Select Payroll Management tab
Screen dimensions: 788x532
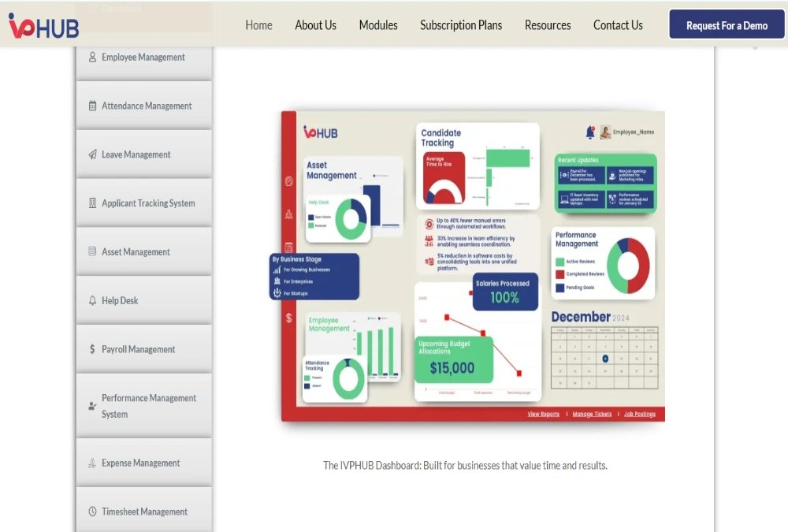click(x=144, y=349)
